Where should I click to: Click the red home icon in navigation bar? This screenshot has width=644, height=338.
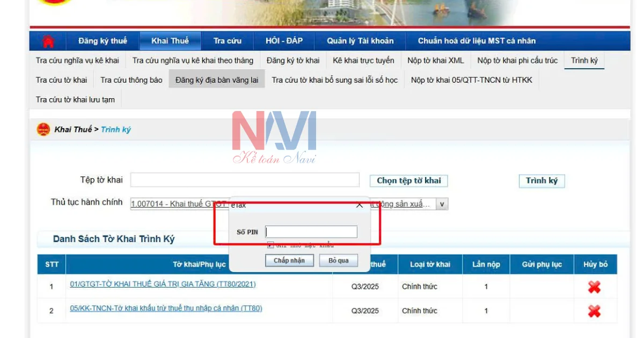point(48,41)
